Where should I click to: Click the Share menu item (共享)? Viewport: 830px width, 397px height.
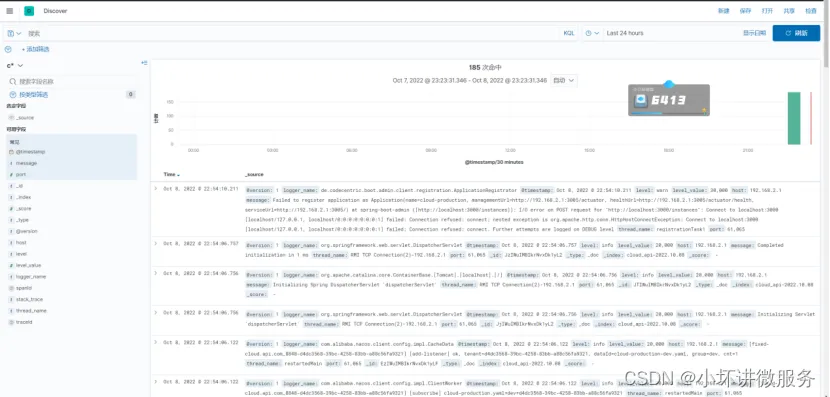[x=789, y=11]
